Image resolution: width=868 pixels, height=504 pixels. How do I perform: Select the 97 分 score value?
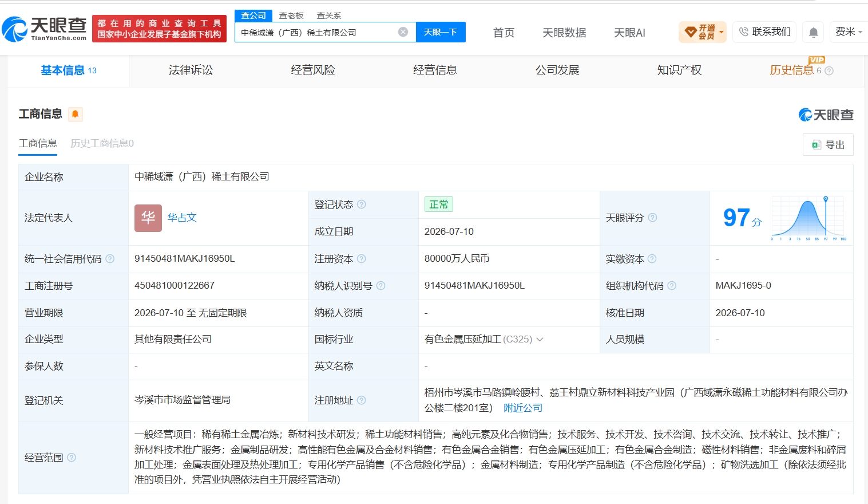point(742,218)
